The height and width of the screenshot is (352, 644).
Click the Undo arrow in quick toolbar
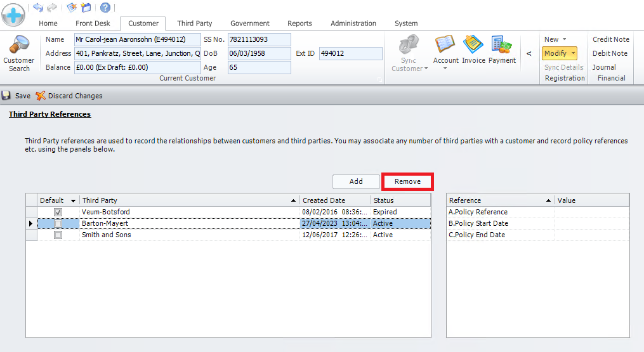(x=38, y=8)
